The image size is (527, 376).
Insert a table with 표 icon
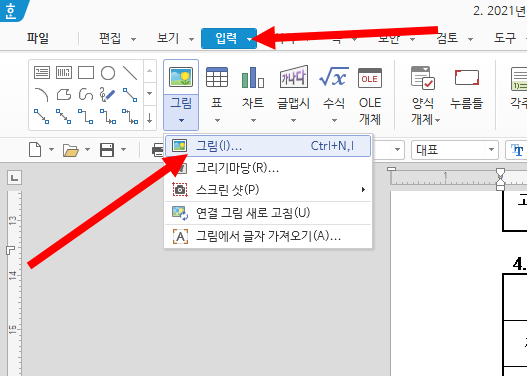tap(217, 77)
